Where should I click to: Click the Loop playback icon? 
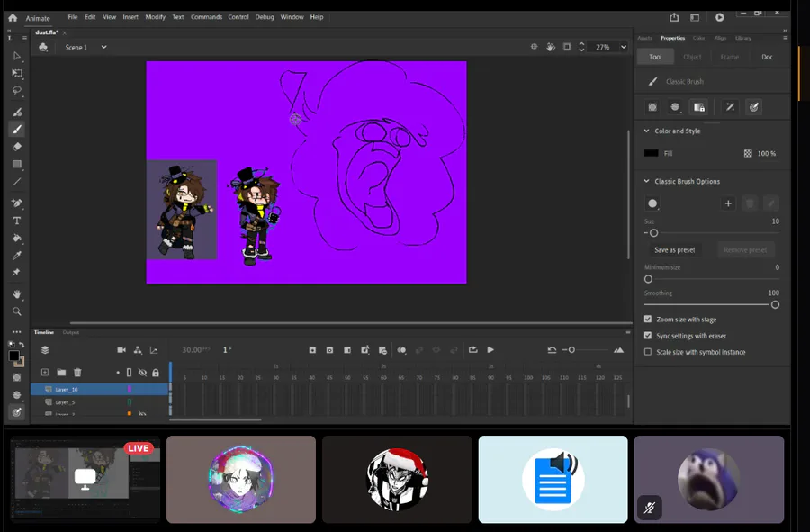[473, 349]
